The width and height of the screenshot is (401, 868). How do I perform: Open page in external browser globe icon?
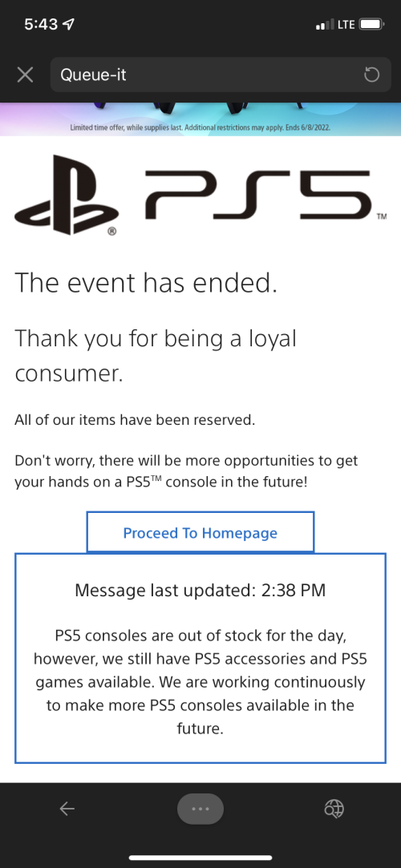[x=334, y=809]
